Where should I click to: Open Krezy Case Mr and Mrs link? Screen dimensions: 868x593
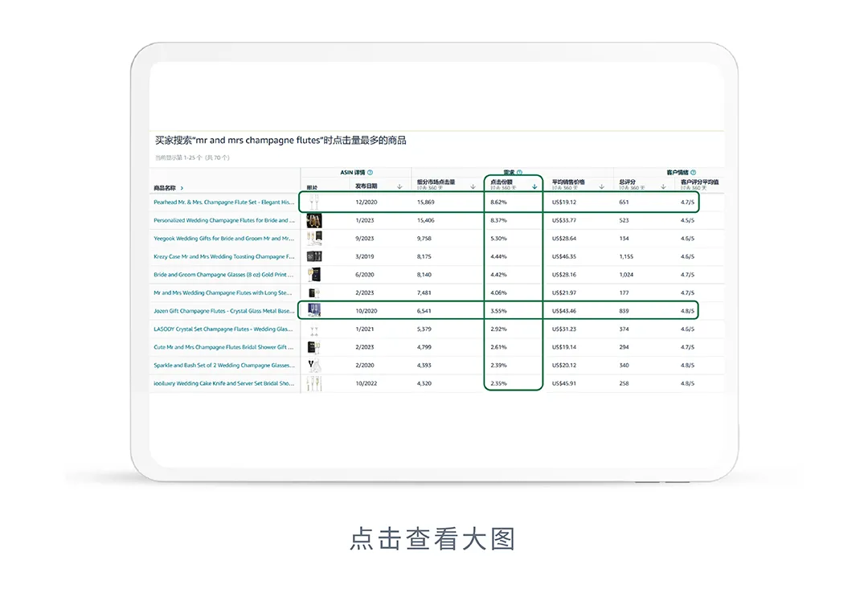224,257
